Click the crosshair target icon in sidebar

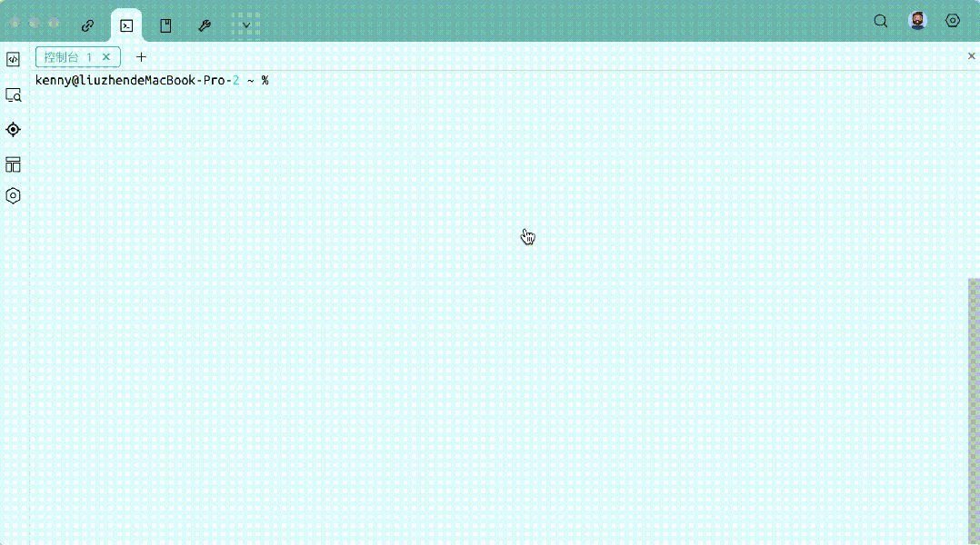14,130
